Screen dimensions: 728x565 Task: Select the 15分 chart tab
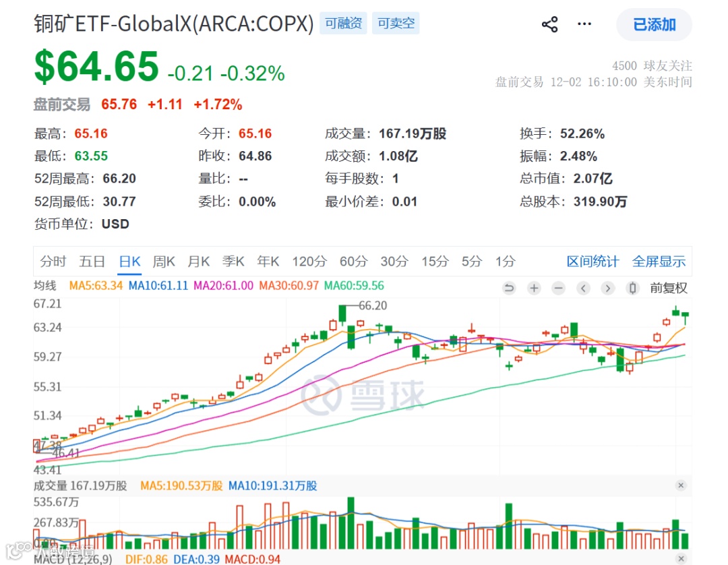coord(435,262)
